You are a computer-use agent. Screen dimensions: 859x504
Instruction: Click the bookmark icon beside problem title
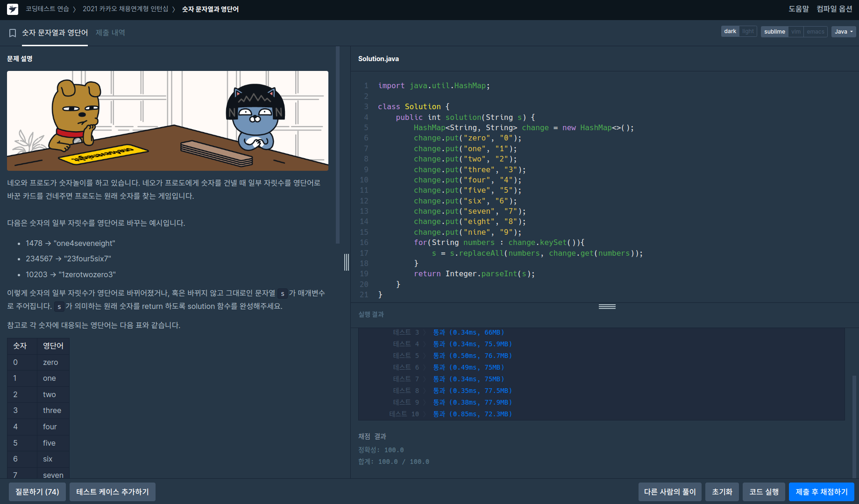[x=13, y=33]
